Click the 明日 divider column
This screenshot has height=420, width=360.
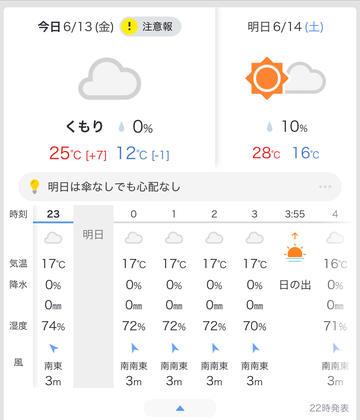[x=93, y=296]
